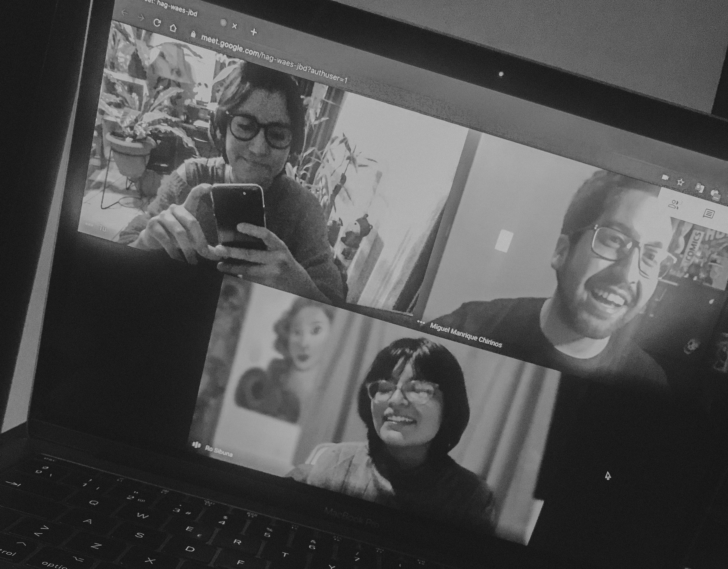
Task: Click the Ro Sibuna name label
Action: click(x=219, y=451)
